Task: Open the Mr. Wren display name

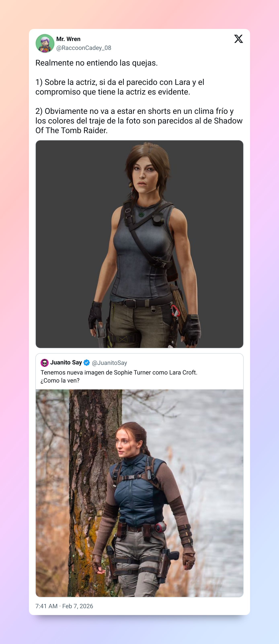Action: tap(68, 39)
